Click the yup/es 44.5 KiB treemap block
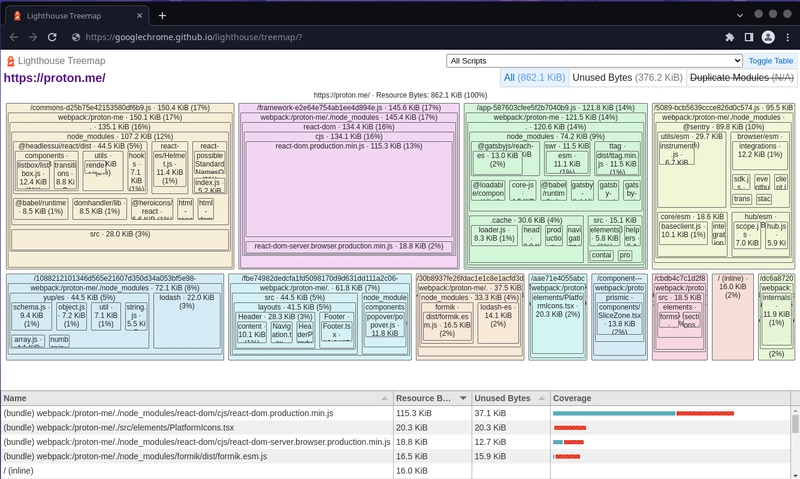This screenshot has height=479, width=800. 79,297
